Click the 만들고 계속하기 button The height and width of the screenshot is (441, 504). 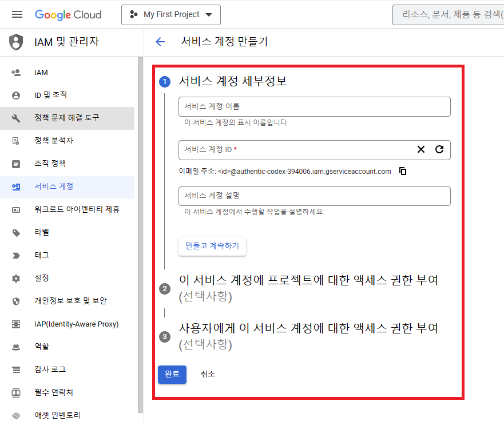(x=212, y=247)
